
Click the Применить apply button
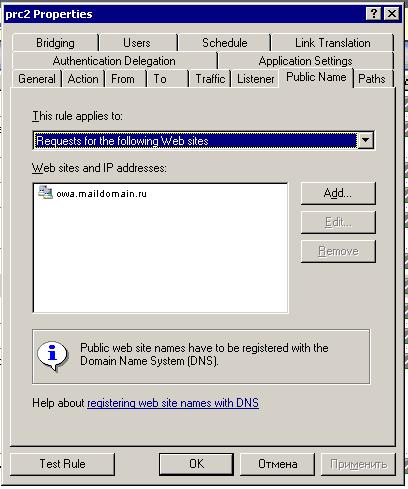tap(358, 464)
